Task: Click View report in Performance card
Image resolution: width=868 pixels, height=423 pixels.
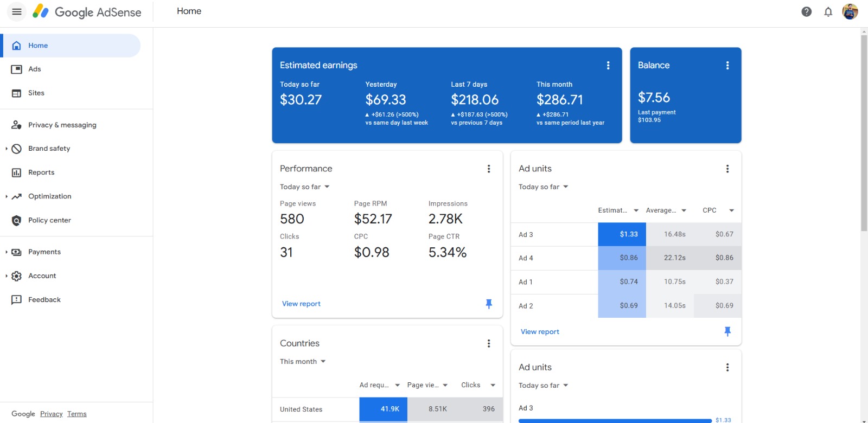Action: click(301, 304)
